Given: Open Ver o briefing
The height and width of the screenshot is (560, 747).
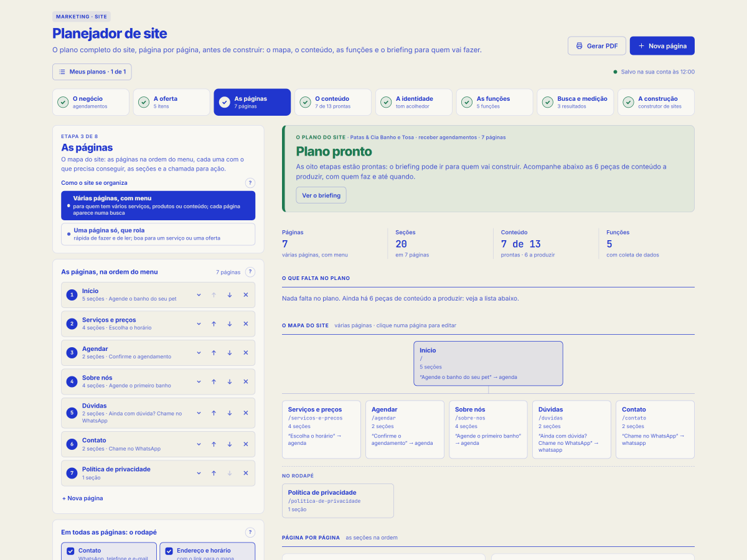Looking at the screenshot, I should 321,195.
